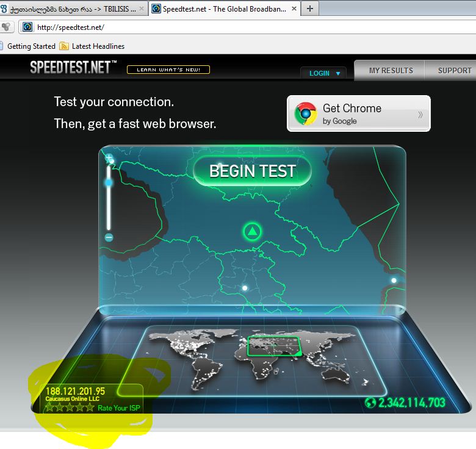Click the 2,342,114,703 test count
476x449 pixels.
(x=412, y=403)
